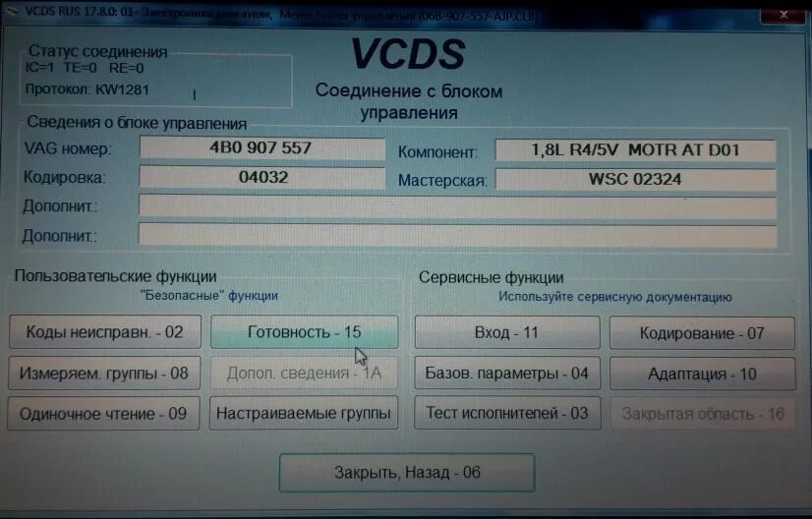Open Адаптация - 10
This screenshot has height=519, width=812.
tap(703, 374)
